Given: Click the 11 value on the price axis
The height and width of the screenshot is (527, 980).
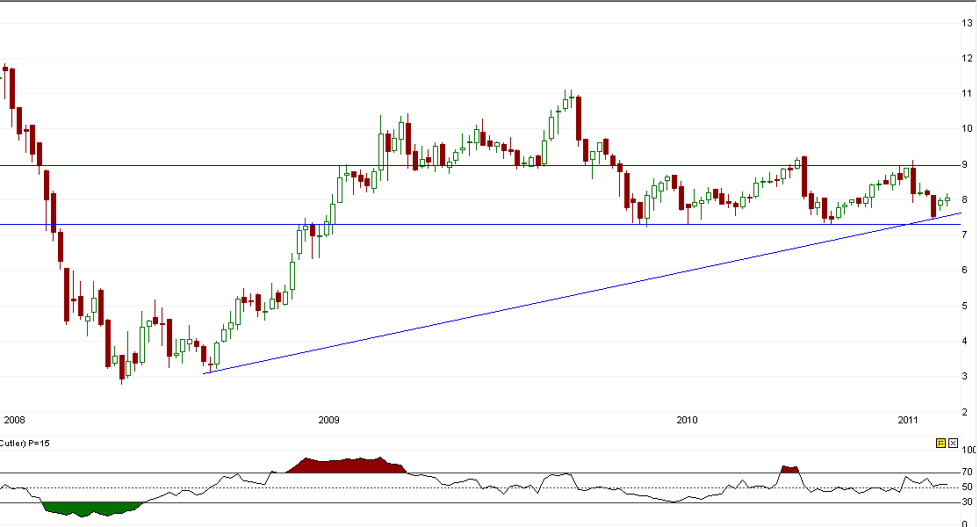Looking at the screenshot, I should point(968,94).
